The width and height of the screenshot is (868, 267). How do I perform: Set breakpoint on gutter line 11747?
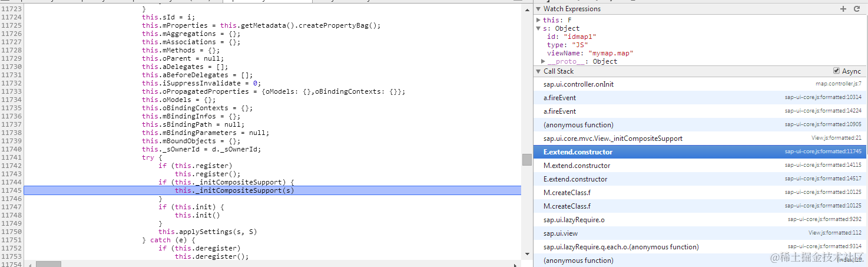click(11, 207)
